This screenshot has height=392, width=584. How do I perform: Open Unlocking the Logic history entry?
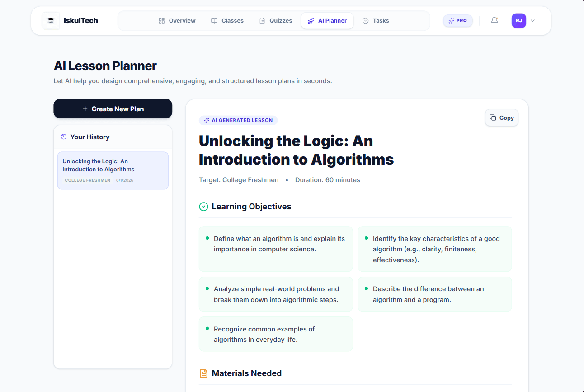(113, 170)
